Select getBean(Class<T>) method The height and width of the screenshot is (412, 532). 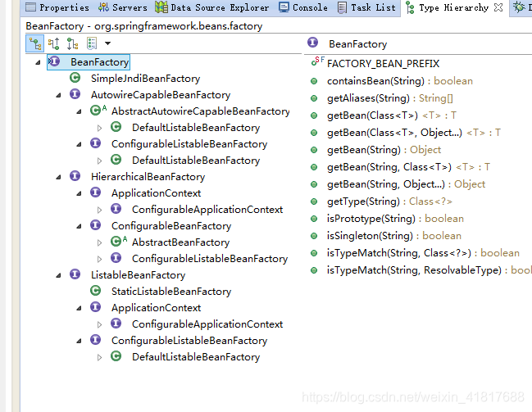[x=392, y=115]
